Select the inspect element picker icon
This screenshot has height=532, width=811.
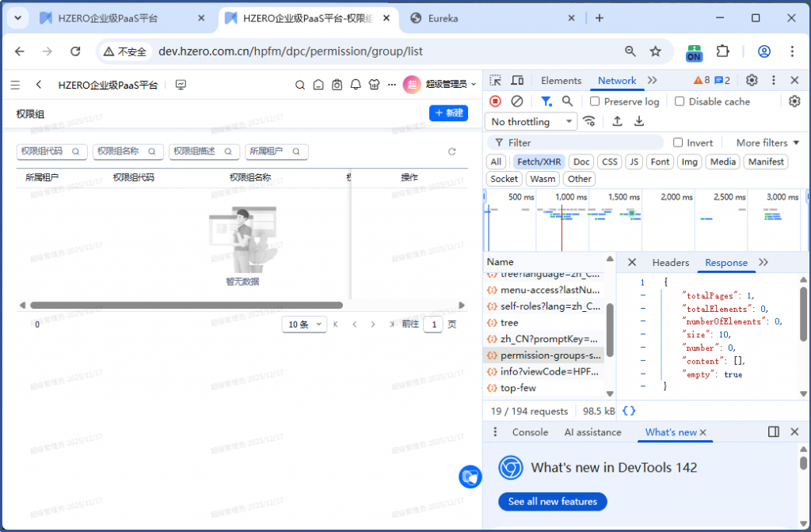point(495,81)
